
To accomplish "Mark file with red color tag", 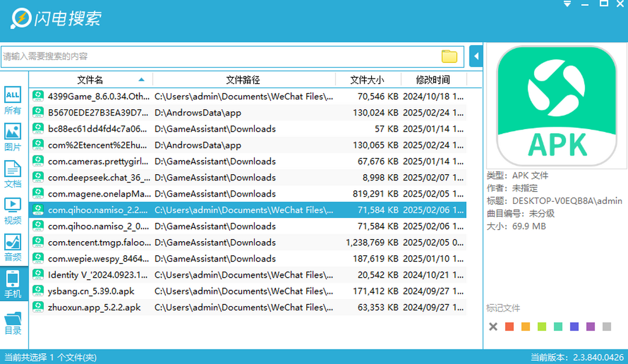I will click(509, 327).
